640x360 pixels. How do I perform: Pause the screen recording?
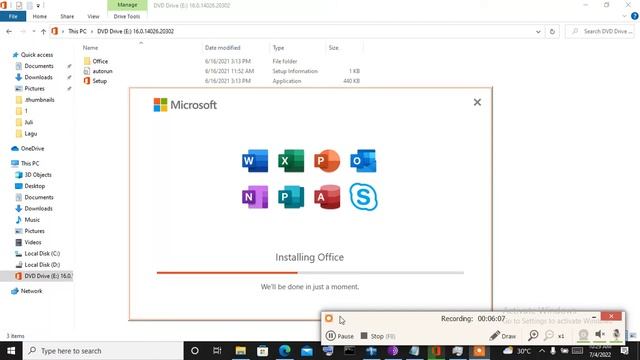click(340, 336)
